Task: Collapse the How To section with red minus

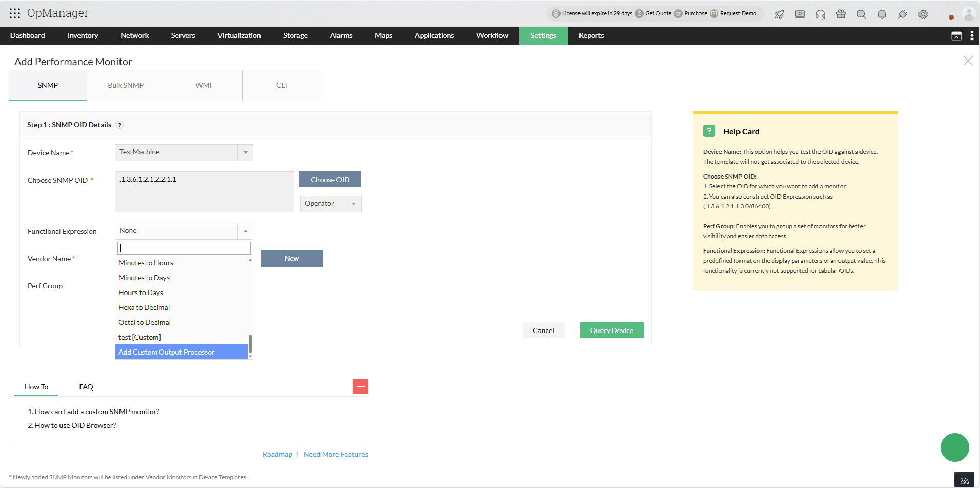Action: pyautogui.click(x=361, y=386)
